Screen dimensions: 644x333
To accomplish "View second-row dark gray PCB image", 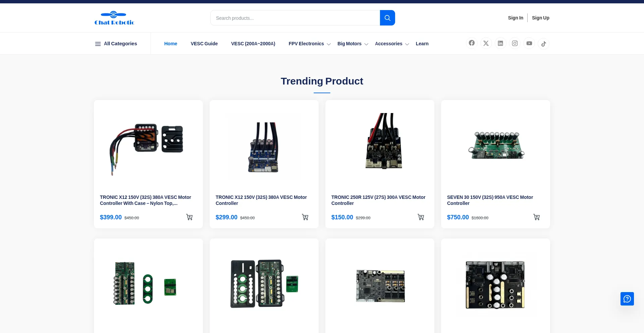I will [x=380, y=286].
